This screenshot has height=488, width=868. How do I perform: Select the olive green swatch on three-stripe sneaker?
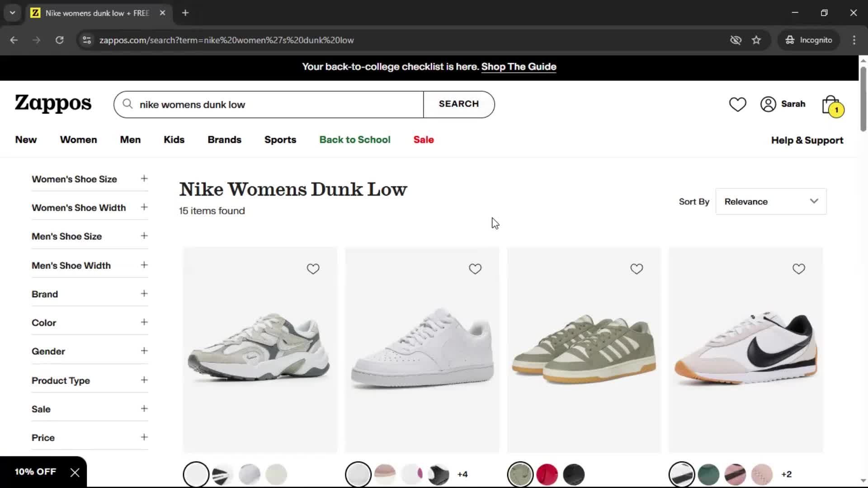(x=520, y=474)
